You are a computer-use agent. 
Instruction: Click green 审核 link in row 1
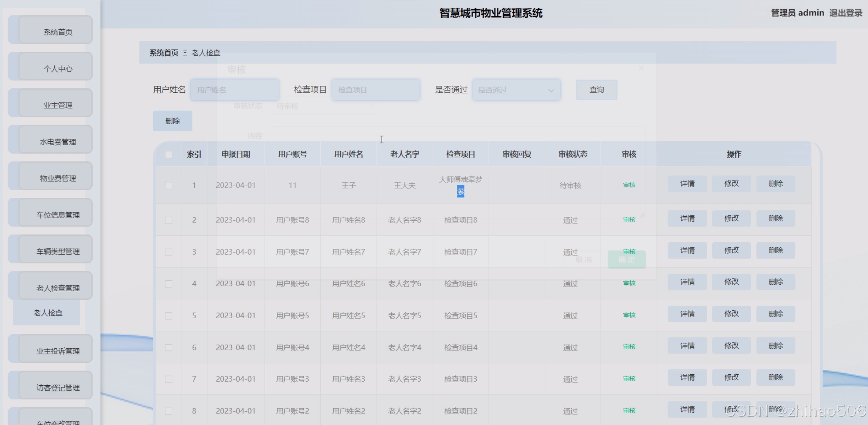point(629,185)
